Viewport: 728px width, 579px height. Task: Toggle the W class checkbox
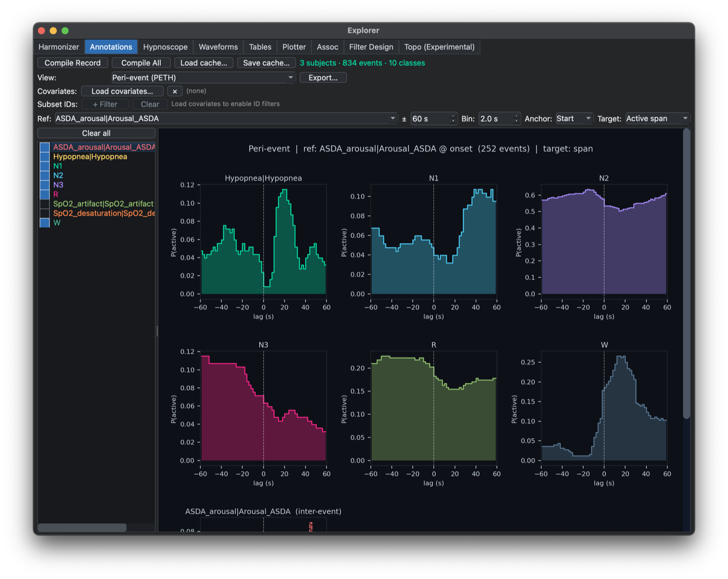(x=45, y=223)
